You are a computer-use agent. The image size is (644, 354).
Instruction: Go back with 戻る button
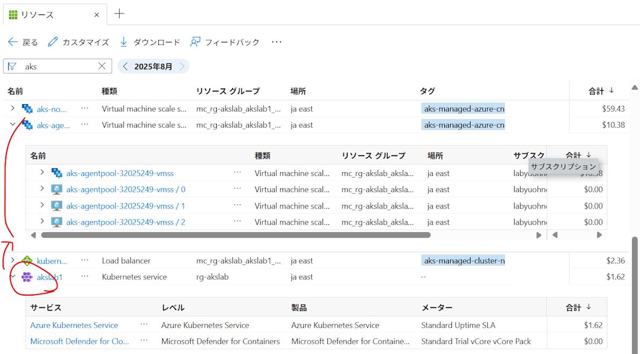(x=23, y=42)
